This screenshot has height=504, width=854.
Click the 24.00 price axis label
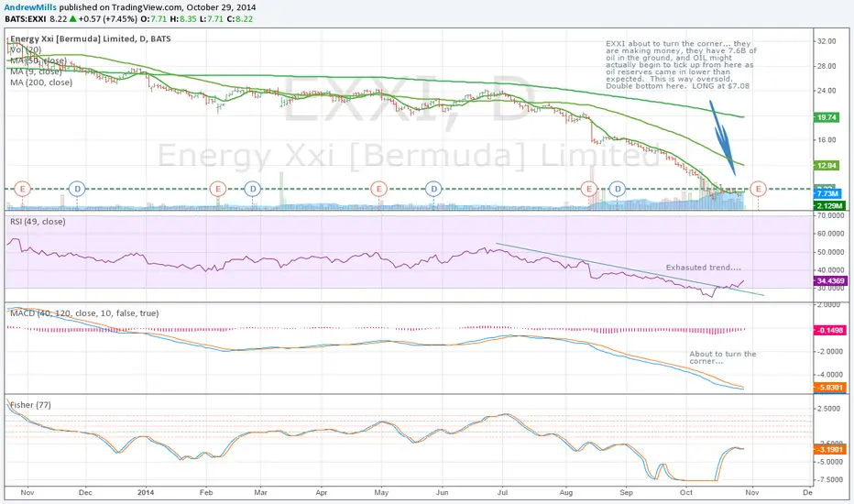[x=827, y=91]
